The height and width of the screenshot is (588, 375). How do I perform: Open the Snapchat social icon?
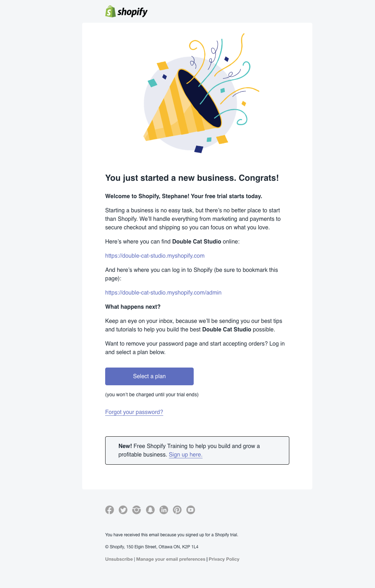150,510
